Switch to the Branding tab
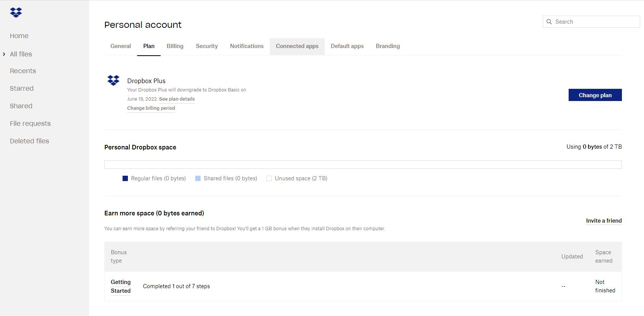 click(x=388, y=46)
